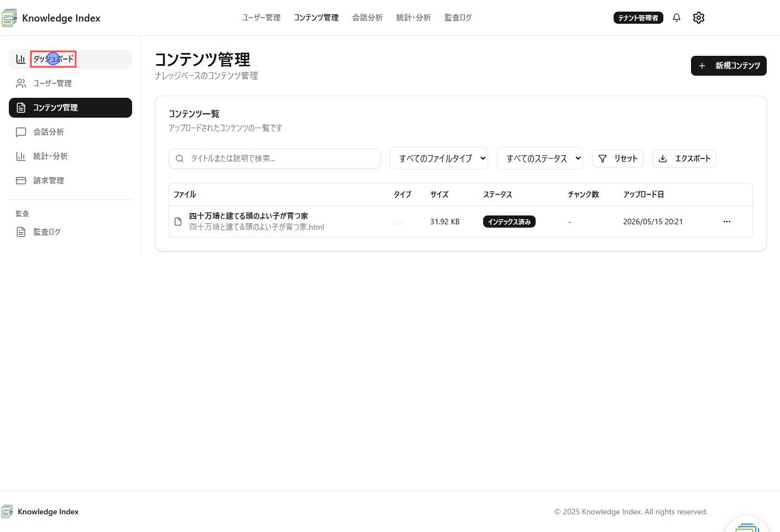Open 統計・分析 in top navigation

pyautogui.click(x=413, y=18)
